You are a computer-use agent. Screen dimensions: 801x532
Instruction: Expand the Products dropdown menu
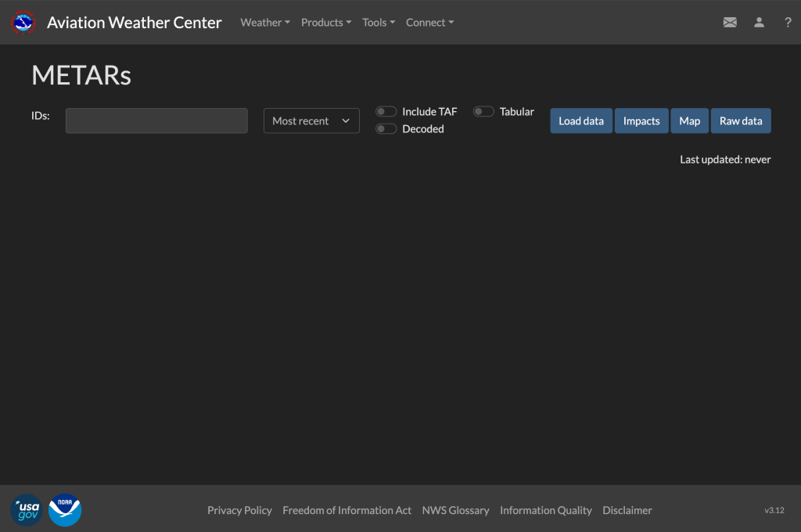[x=326, y=23]
